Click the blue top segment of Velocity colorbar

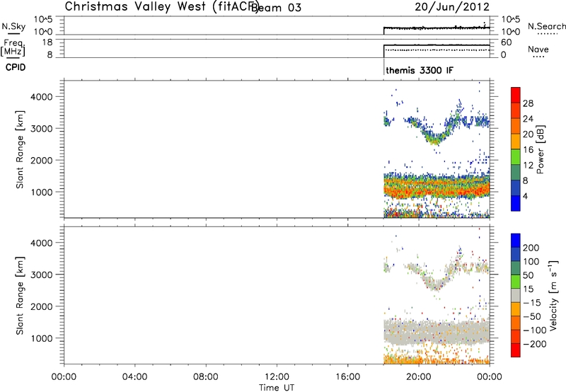pos(516,241)
